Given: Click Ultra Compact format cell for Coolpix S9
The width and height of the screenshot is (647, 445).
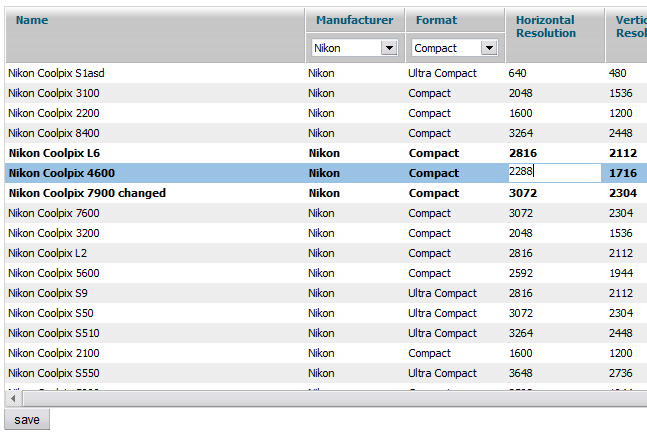Looking at the screenshot, I should (442, 293).
